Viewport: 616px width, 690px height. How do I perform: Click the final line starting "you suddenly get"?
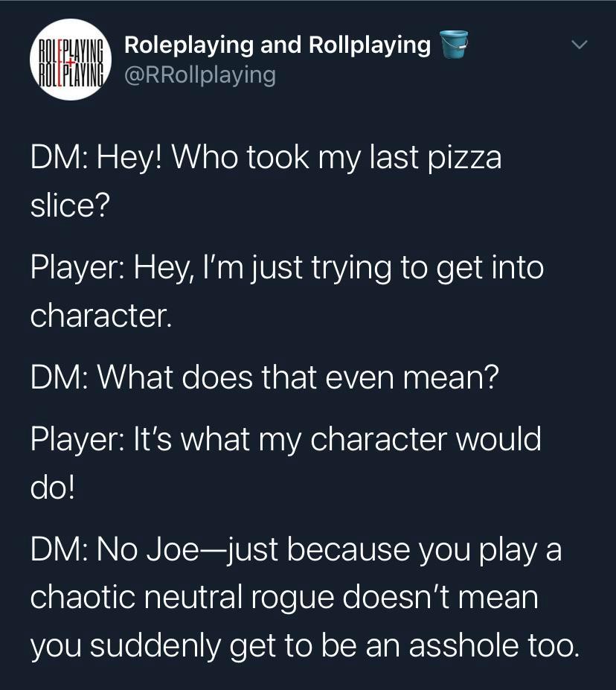304,645
